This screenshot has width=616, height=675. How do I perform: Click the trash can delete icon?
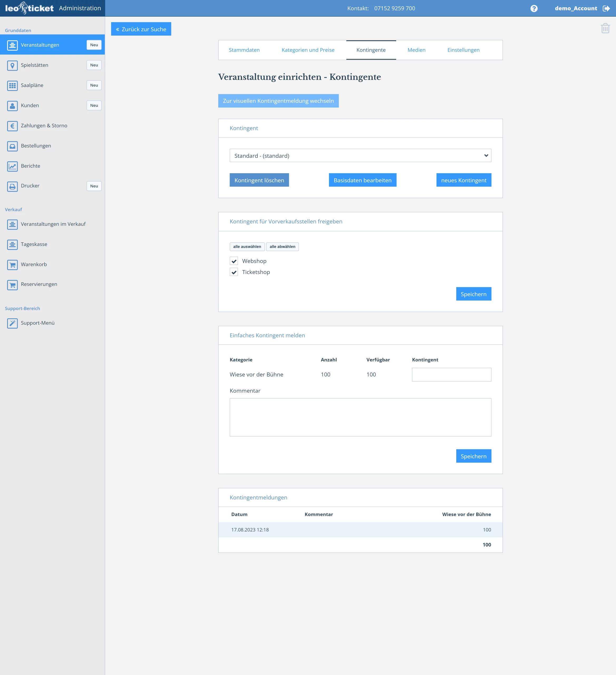(x=605, y=28)
